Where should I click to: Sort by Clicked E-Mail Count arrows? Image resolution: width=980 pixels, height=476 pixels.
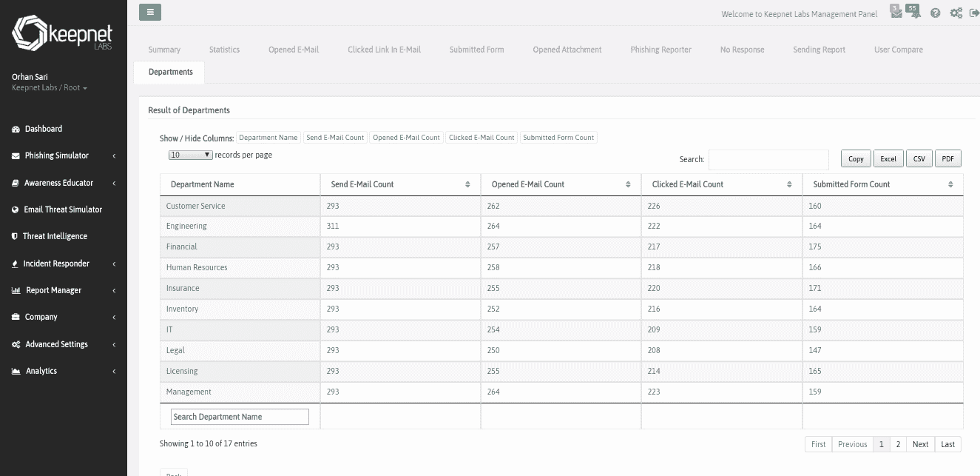coord(789,184)
